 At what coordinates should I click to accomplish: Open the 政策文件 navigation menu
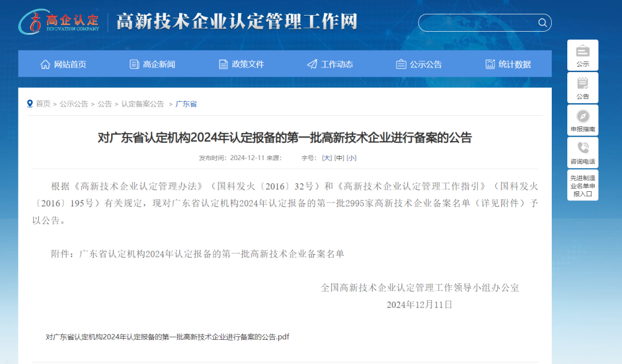[x=241, y=65]
